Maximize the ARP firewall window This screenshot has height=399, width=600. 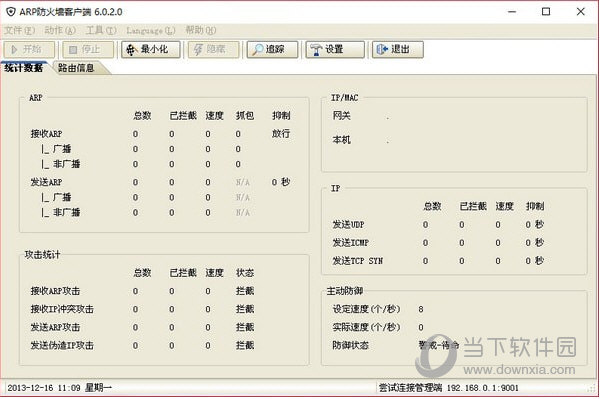coord(546,12)
